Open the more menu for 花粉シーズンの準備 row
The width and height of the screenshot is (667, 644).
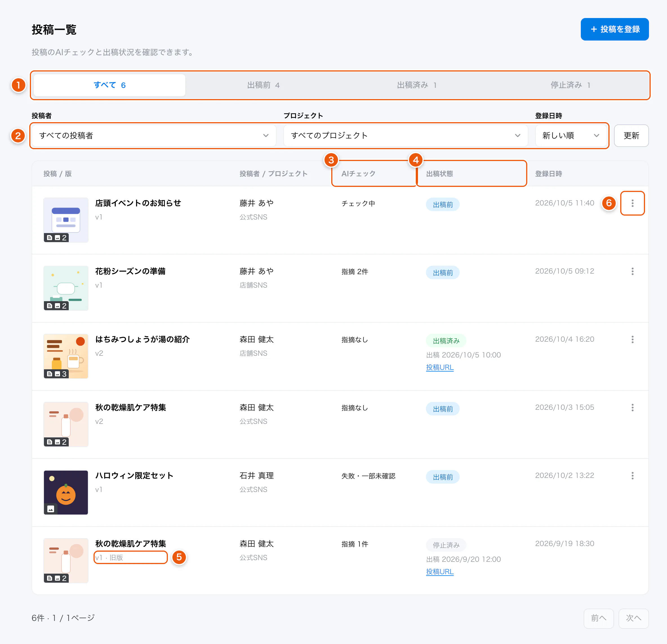click(632, 271)
